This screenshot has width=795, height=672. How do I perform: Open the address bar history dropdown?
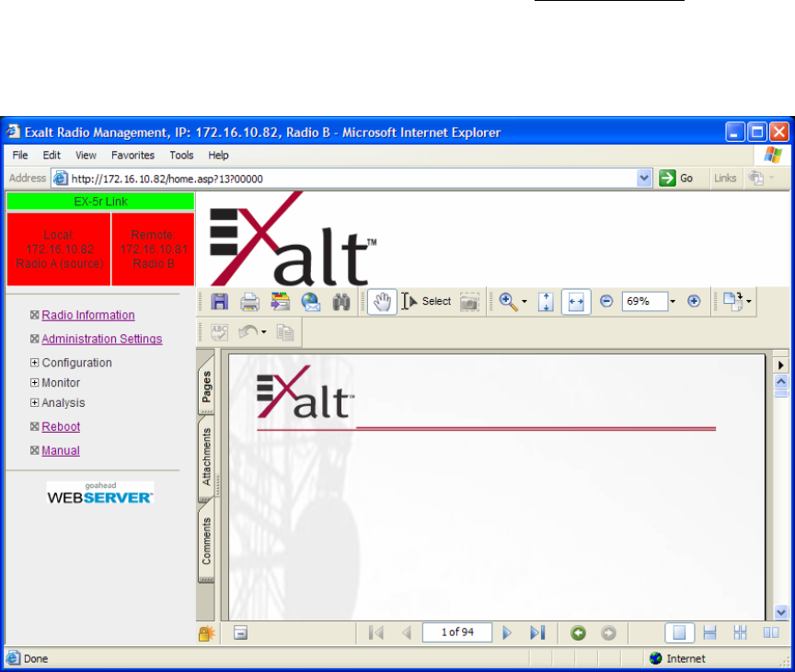[644, 179]
